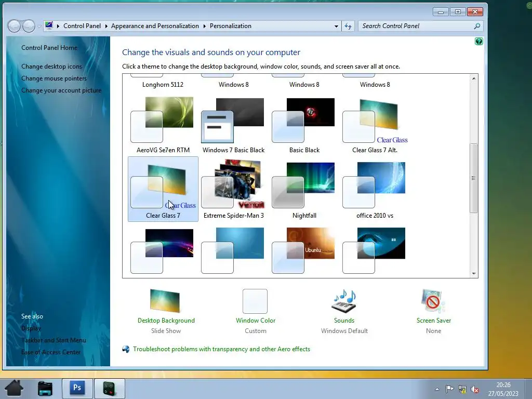Select the Clear Glass 7 theme
The width and height of the screenshot is (532, 399).
[163, 189]
